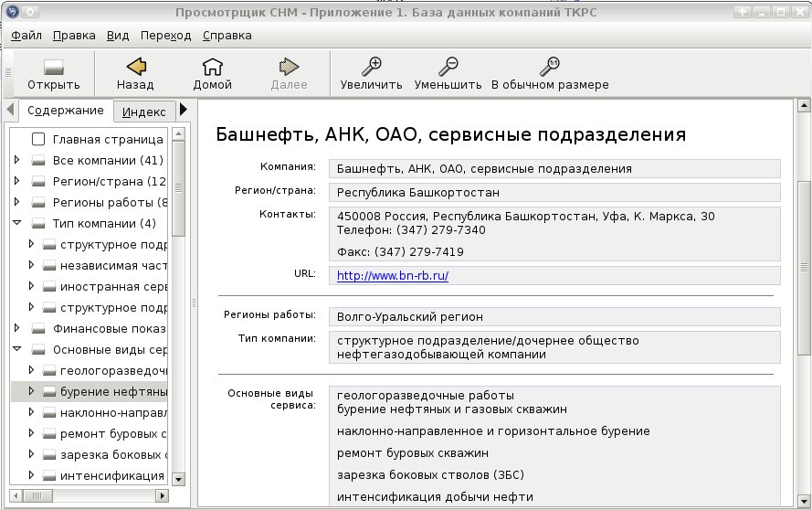The width and height of the screenshot is (812, 510).
Task: Switch to the Индекс tab
Action: point(144,112)
